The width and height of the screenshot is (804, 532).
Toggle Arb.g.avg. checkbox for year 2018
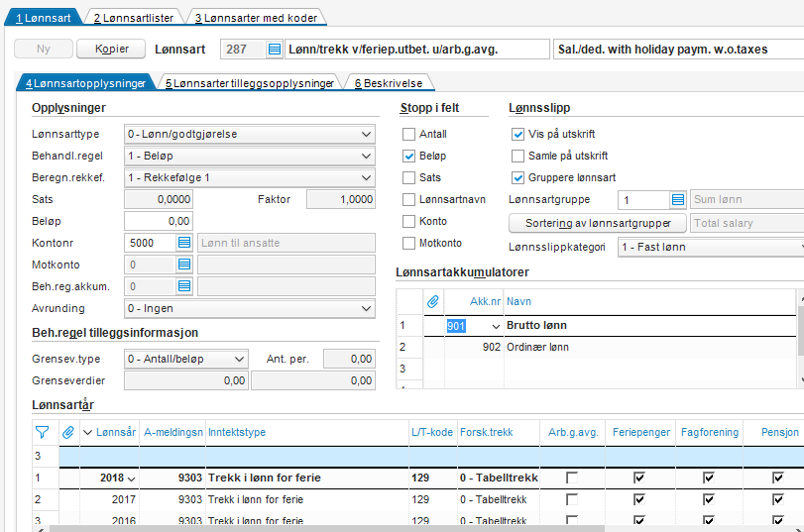pos(572,478)
